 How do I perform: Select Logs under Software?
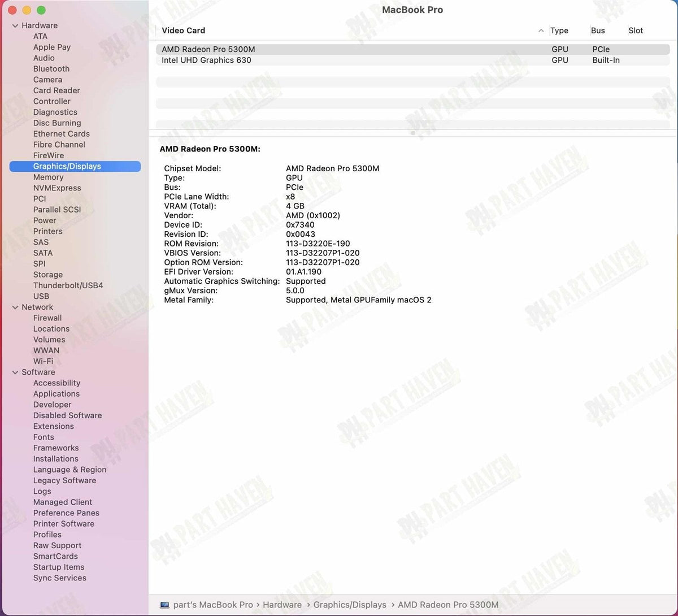pos(42,491)
